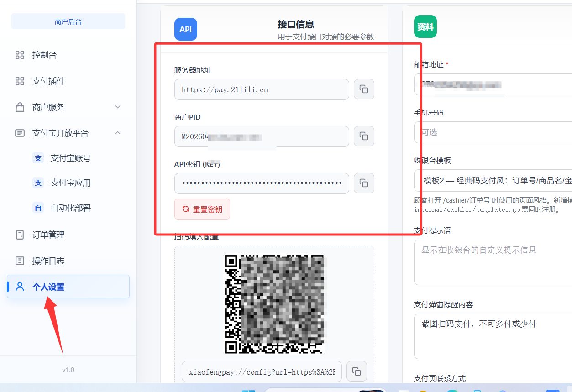Open 自动化部署 submenu item
Viewport: 572px width, 392px height.
71,208
